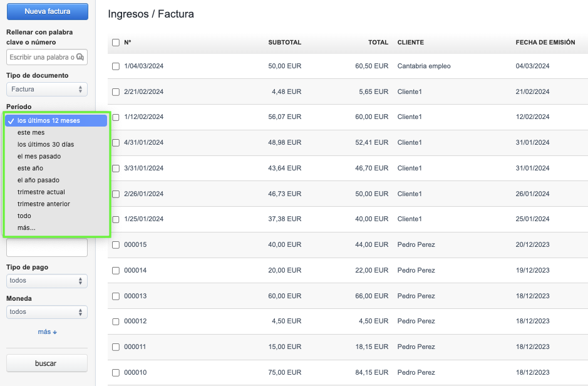
Task: Tick the checkbox for invoice 000010
Action: 115,373
